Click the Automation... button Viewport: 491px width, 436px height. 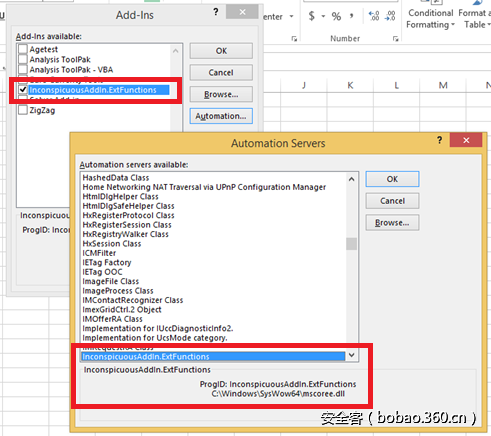click(x=221, y=116)
